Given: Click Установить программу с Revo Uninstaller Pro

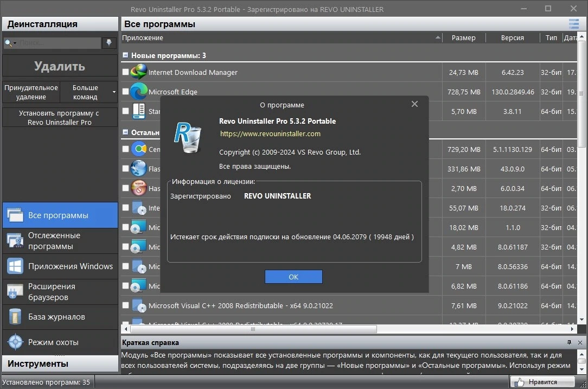Looking at the screenshot, I should pyautogui.click(x=60, y=117).
